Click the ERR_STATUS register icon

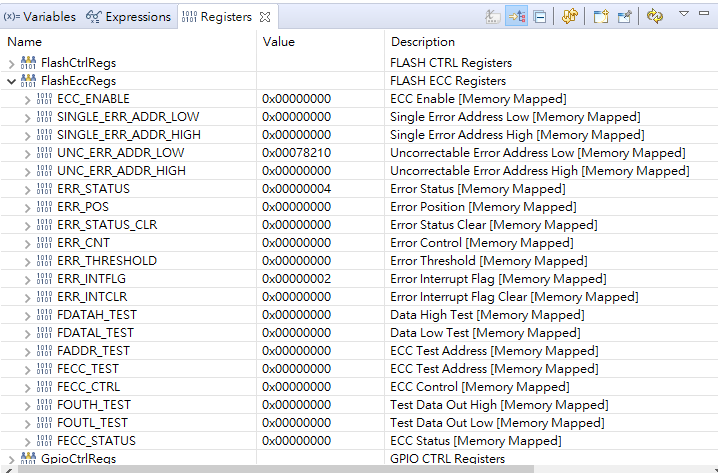coord(45,189)
